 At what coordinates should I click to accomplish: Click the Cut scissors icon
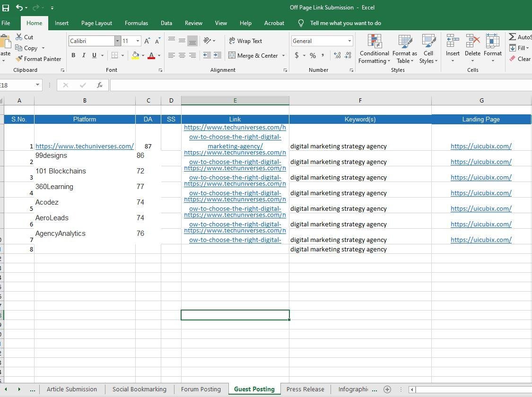tap(18, 37)
